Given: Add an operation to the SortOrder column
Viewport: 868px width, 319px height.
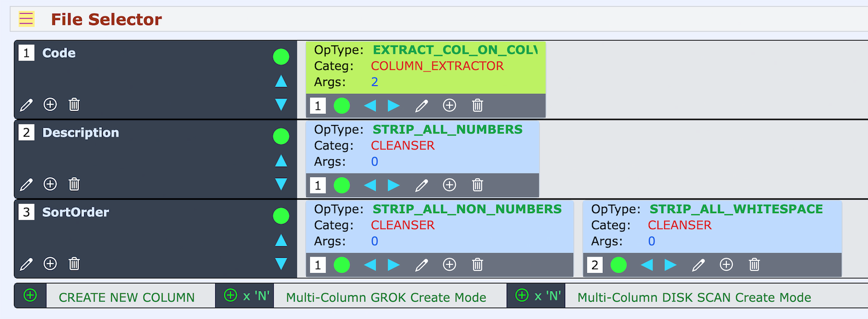Looking at the screenshot, I should point(50,263).
